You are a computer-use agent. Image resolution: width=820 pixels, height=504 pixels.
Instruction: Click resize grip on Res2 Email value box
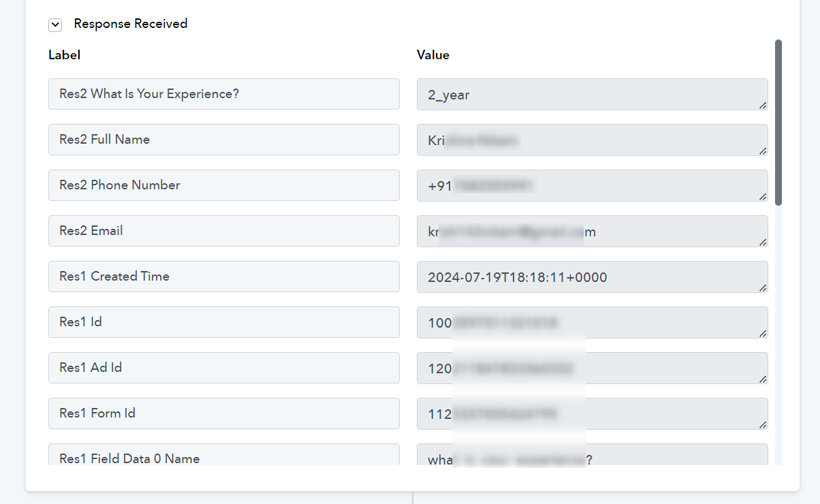click(763, 242)
